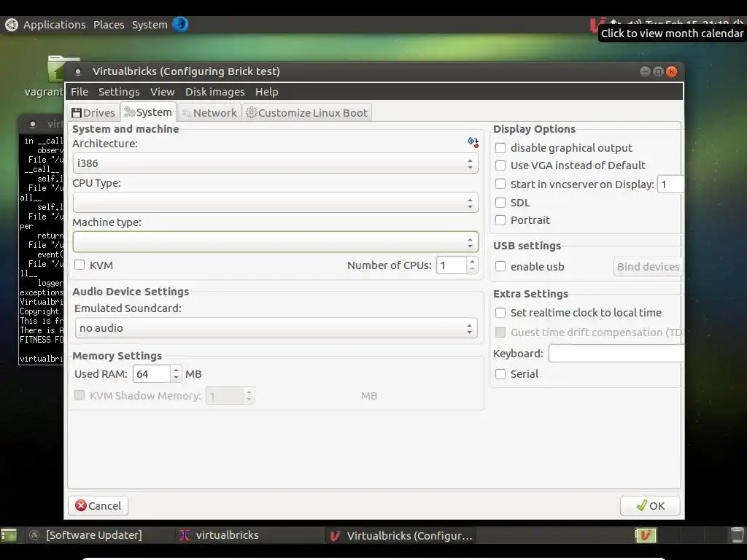Click the virtualbricks terminal window behind dialog
Screen dimensions: 747x560
[x=41, y=238]
